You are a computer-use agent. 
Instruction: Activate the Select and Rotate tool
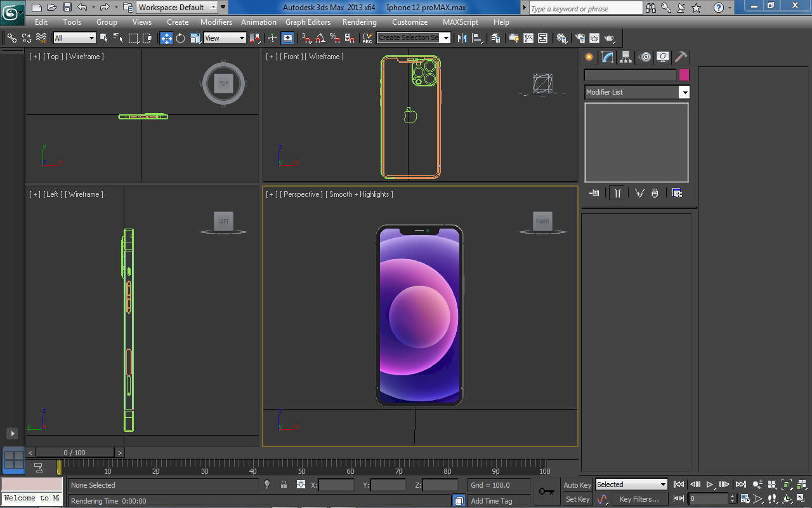(x=180, y=38)
